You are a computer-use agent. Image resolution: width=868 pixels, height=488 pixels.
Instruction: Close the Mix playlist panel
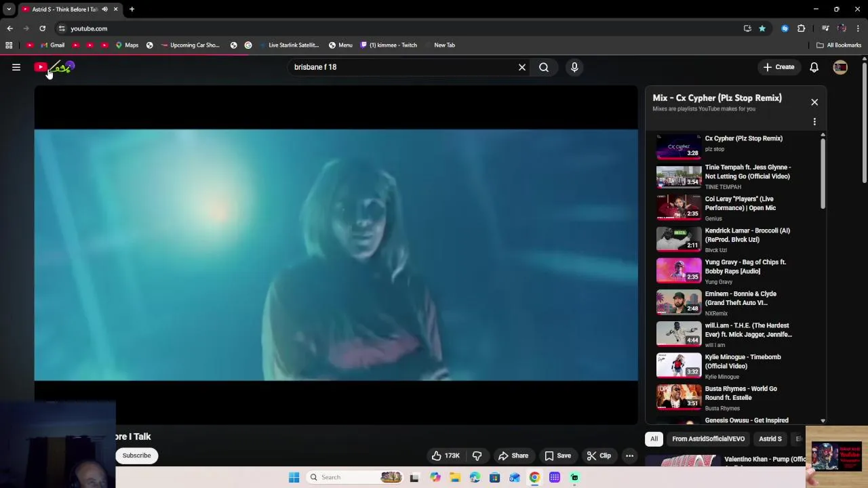(x=814, y=102)
